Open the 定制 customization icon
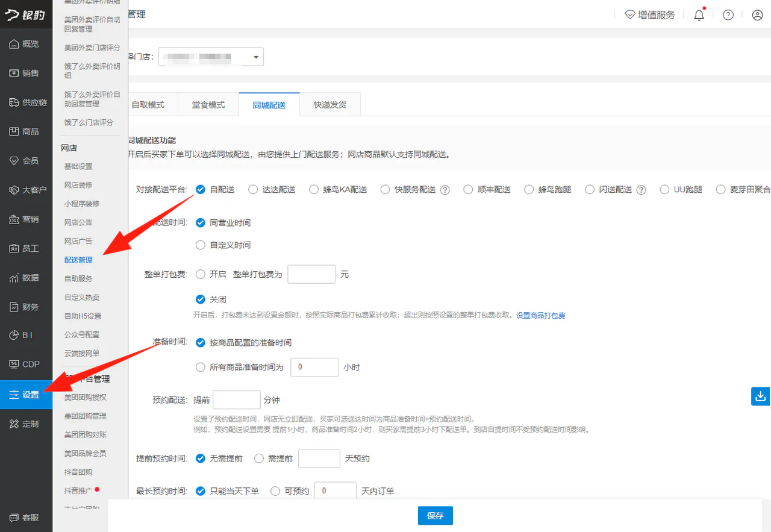Image resolution: width=771 pixels, height=532 pixels. (x=14, y=424)
